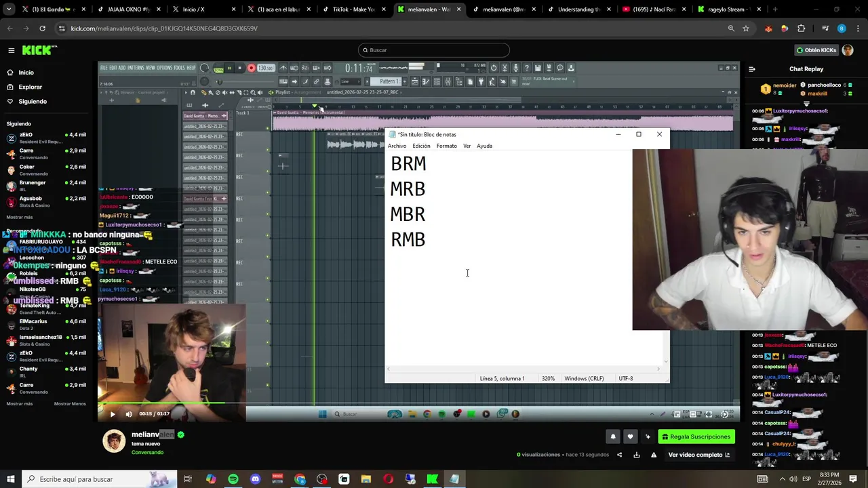Open Edición menu in Notepad
The width and height of the screenshot is (868, 488).
coord(421,146)
